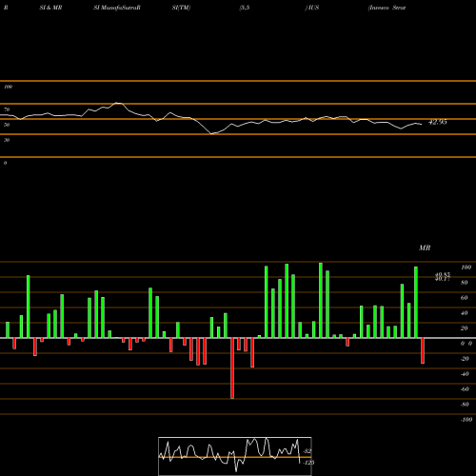
Task: Open the mini oscillator chart thumbnail at bottom
Action: pyautogui.click(x=235, y=456)
